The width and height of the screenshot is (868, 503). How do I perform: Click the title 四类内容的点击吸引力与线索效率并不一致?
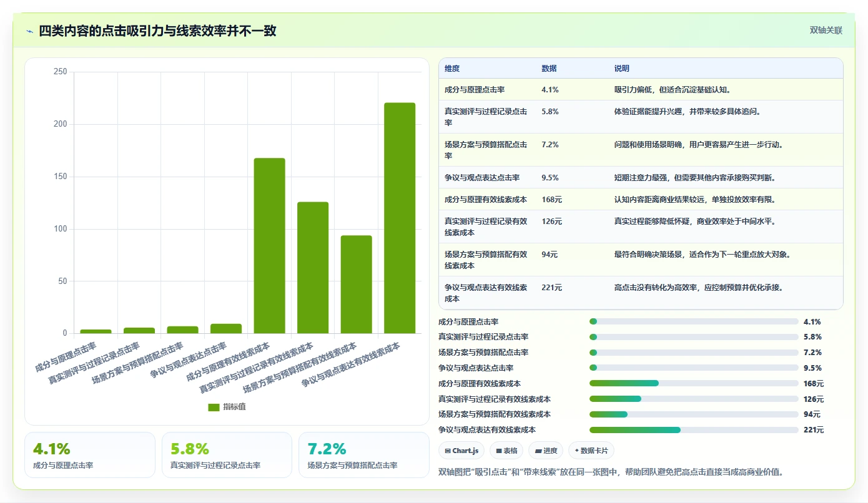pyautogui.click(x=157, y=31)
